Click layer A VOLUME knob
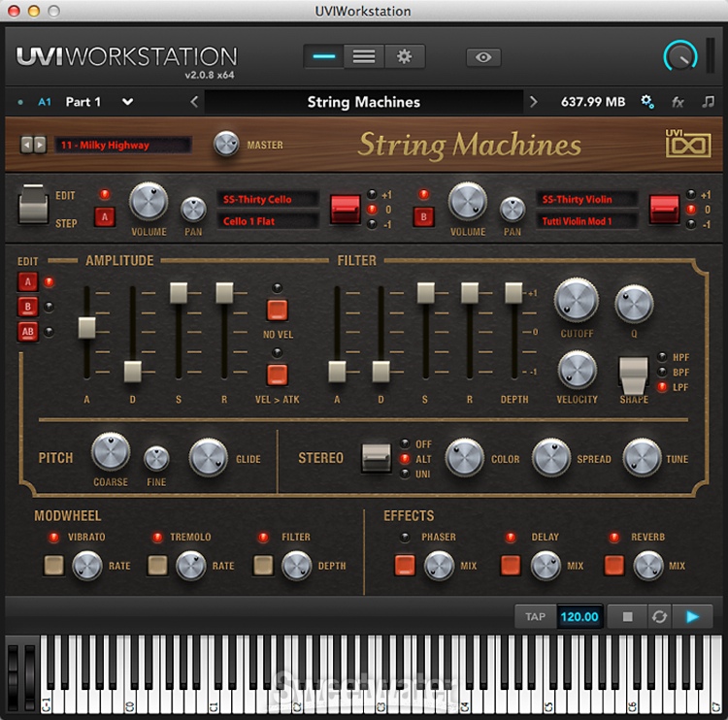This screenshot has height=720, width=728. click(149, 202)
